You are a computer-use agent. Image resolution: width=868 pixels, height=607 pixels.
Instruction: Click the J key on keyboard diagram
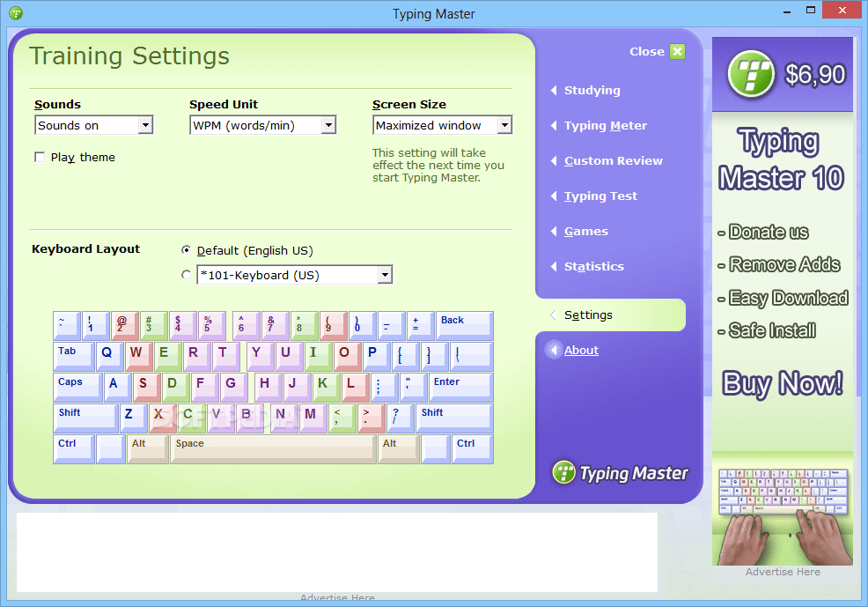296,387
